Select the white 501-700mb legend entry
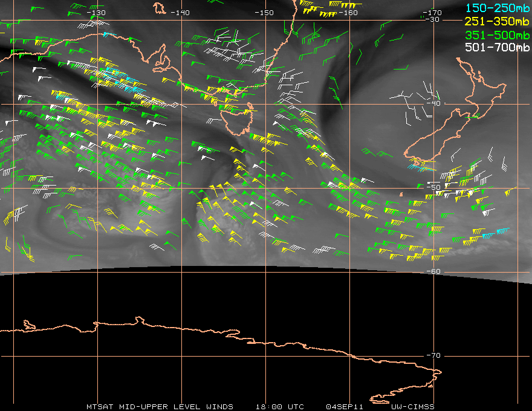The height and width of the screenshot is (411, 532). click(x=497, y=47)
